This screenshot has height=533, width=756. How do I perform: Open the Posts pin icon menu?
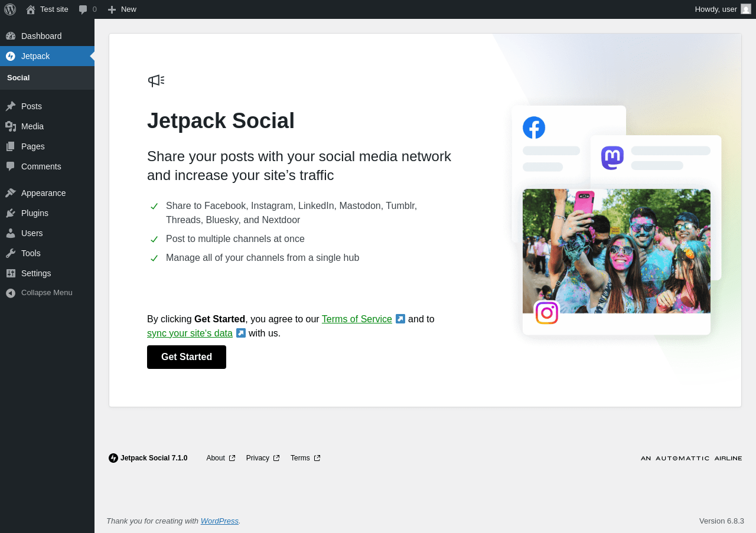[x=11, y=106]
